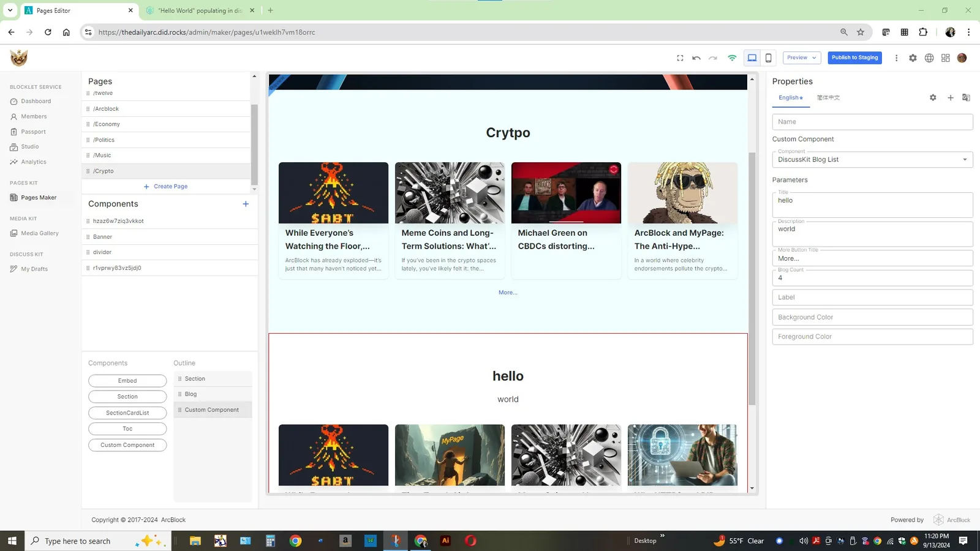Image resolution: width=980 pixels, height=551 pixels.
Task: Open the Windows Start menu
Action: (12, 541)
